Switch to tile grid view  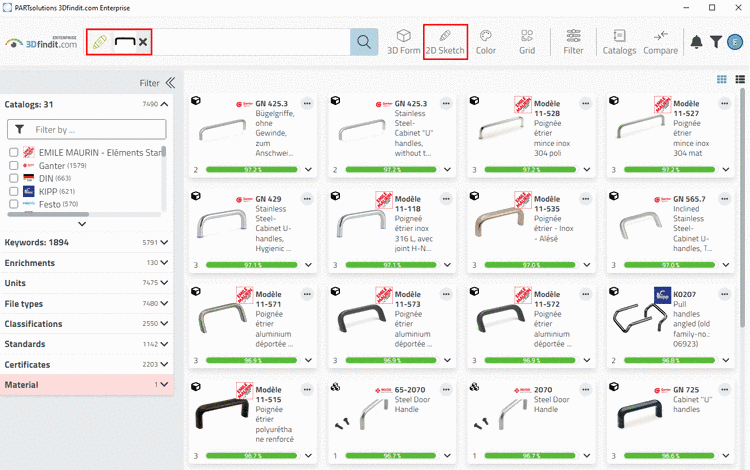(x=722, y=79)
